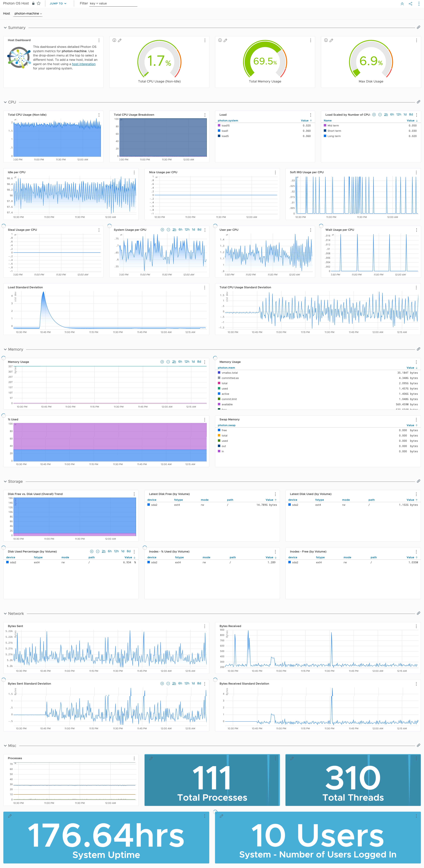424x868 pixels.
Task: Select 2h range on Bytes Sent Standard Deviation
Action: coord(174,683)
